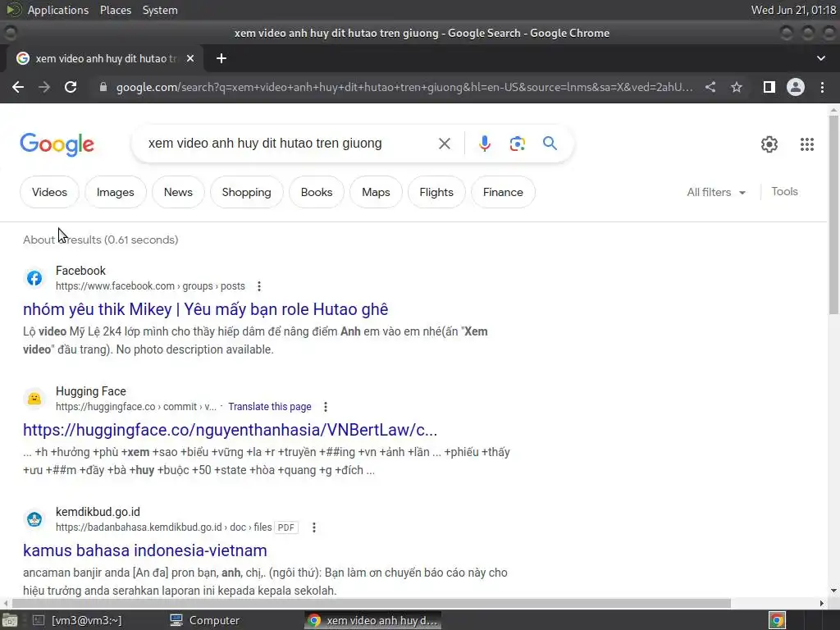This screenshot has width=840, height=630.
Task: Switch to the Shopping filter
Action: 246,192
